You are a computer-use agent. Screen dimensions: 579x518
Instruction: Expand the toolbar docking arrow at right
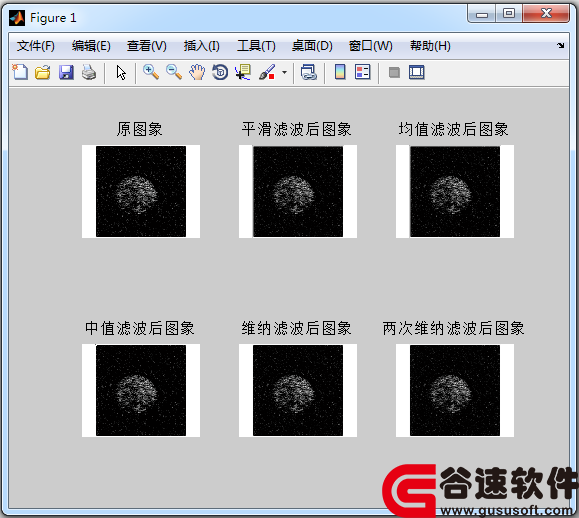click(561, 45)
